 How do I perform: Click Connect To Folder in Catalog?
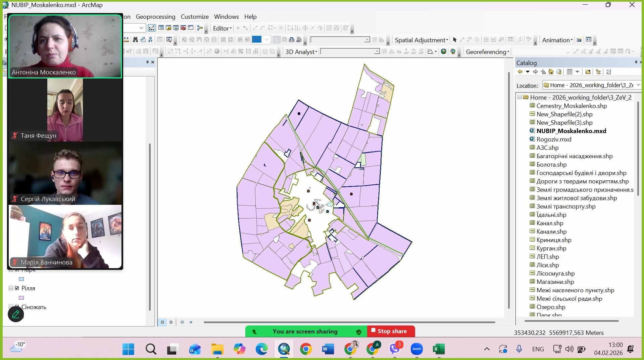[x=588, y=72]
